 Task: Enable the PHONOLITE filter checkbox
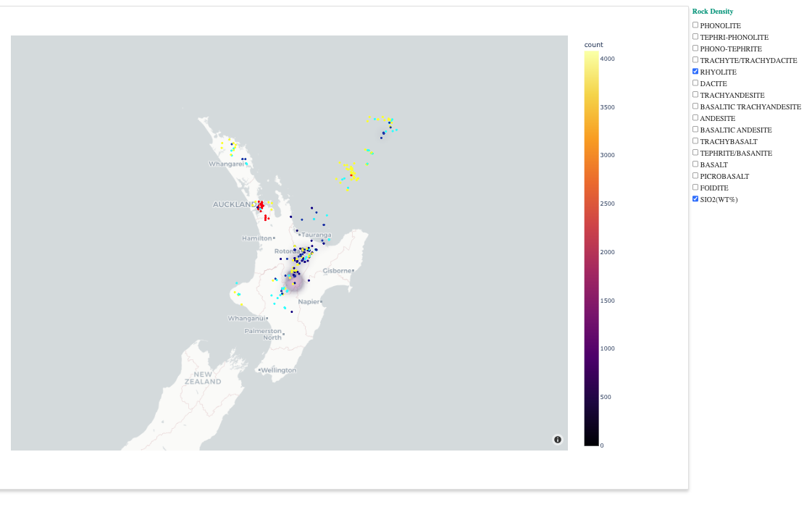[695, 24]
